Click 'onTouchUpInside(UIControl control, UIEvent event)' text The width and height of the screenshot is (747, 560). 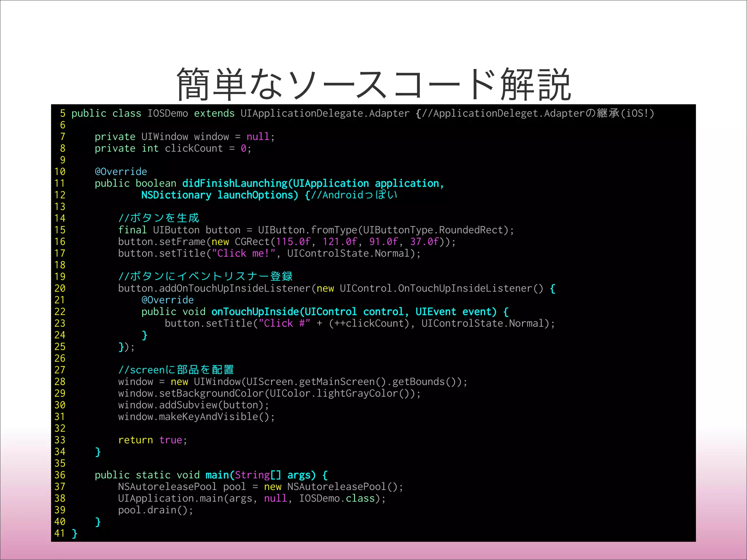pyautogui.click(x=354, y=312)
